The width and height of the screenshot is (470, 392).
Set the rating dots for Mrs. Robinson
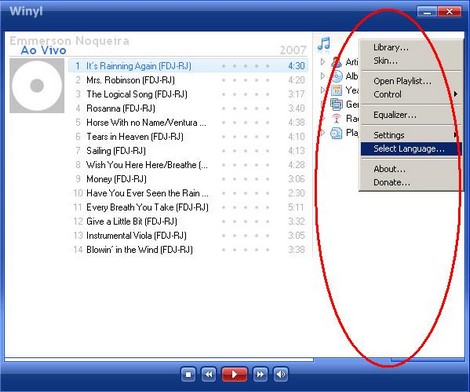pos(245,80)
